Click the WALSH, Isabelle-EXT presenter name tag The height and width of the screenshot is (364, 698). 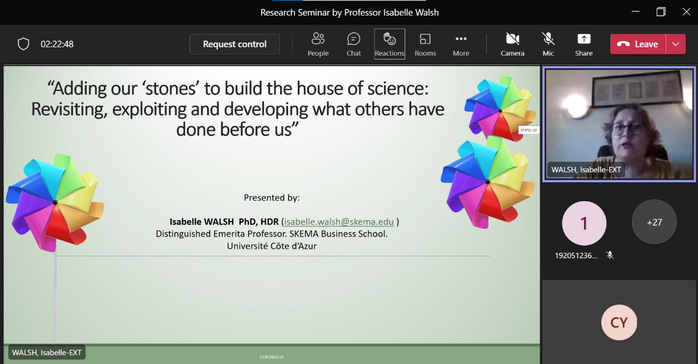47,352
